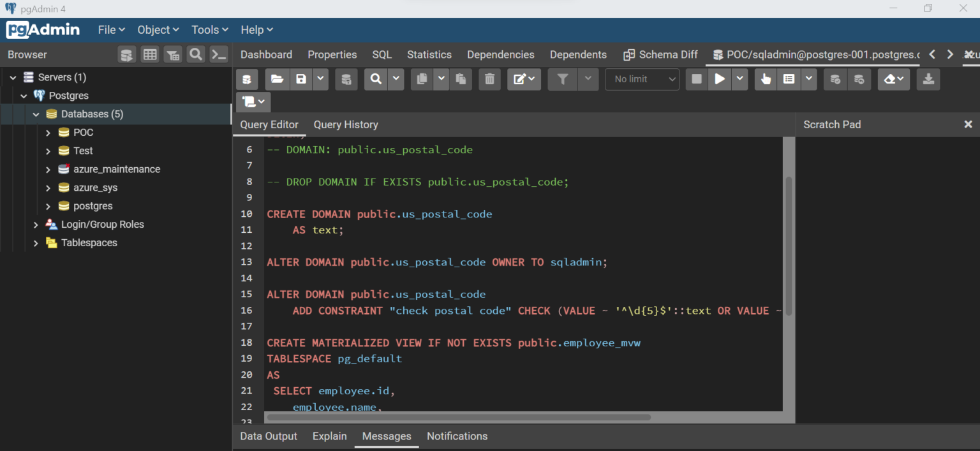Open the Query Tool from the Browser toolbar
This screenshot has width=980, height=451.
[127, 55]
